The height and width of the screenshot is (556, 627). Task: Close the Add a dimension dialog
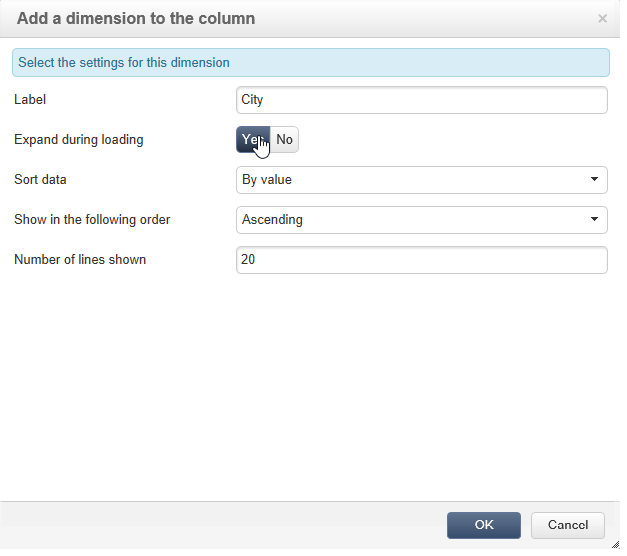click(x=602, y=19)
